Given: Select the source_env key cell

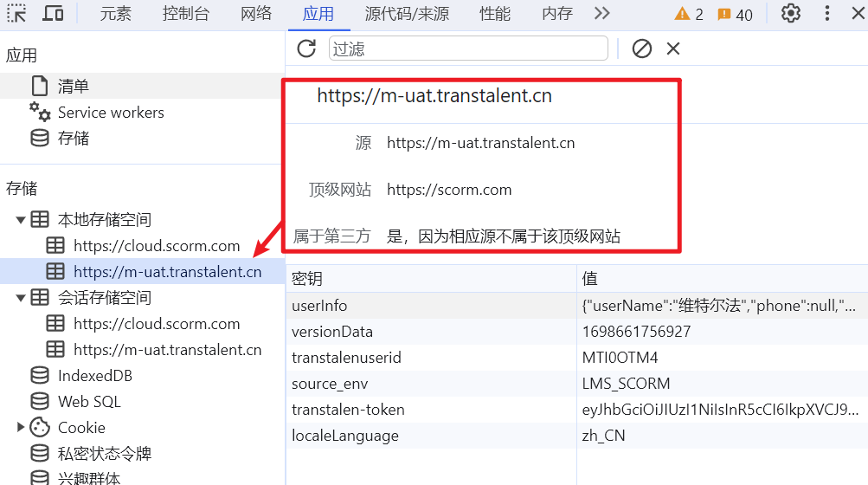Looking at the screenshot, I should (431, 384).
